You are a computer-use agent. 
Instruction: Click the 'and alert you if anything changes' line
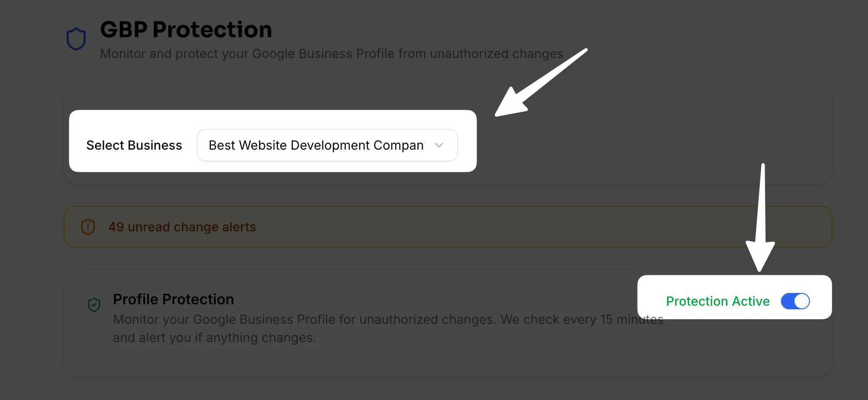click(x=214, y=338)
